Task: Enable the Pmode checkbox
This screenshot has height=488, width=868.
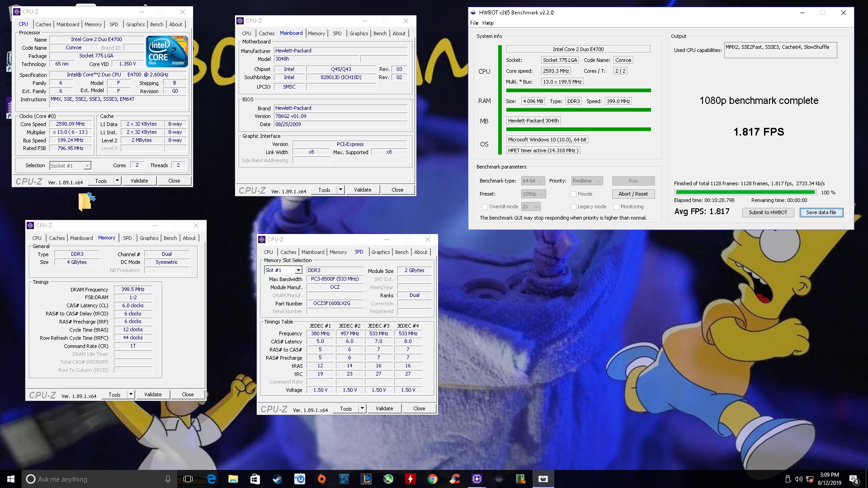Action: tap(573, 194)
